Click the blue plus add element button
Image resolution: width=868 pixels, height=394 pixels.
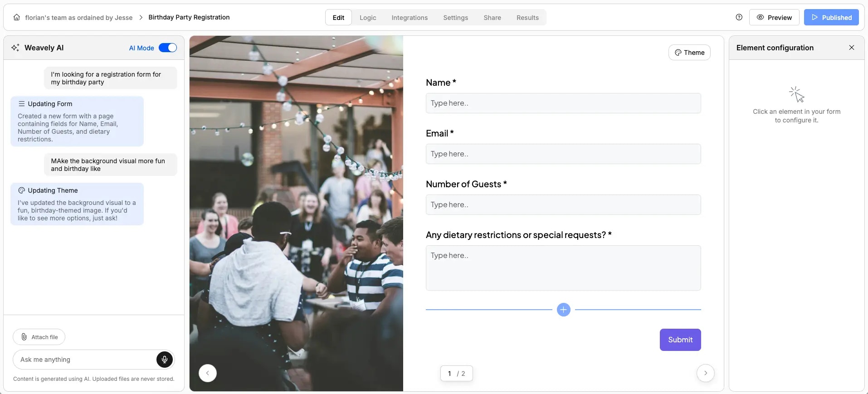[x=563, y=310]
